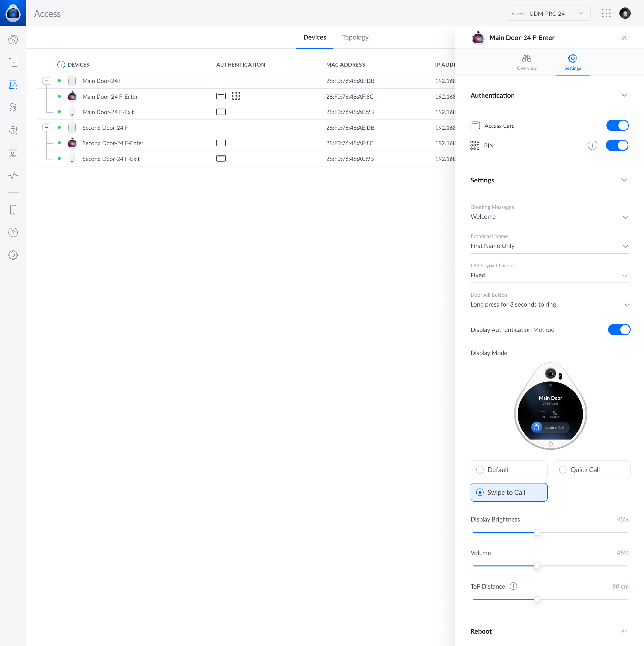Open the Doorbell Button dropdown
644x646 pixels.
pyautogui.click(x=550, y=304)
